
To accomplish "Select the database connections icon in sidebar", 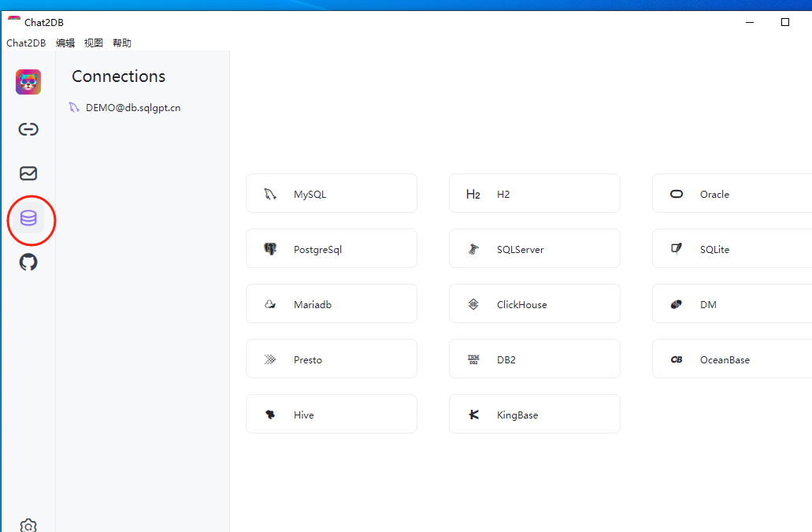I will click(x=28, y=218).
